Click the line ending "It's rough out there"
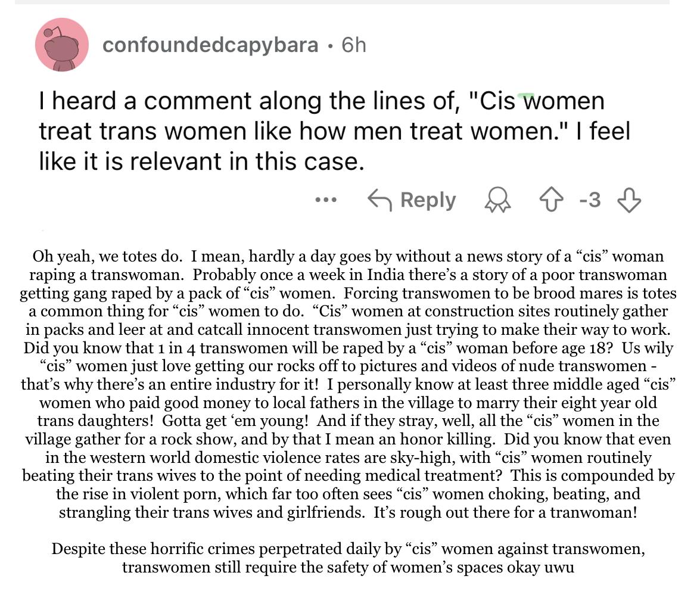The width and height of the screenshot is (697, 616). (348, 512)
